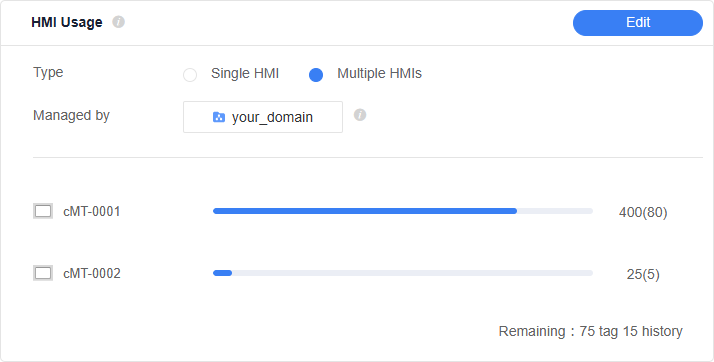Click the domain folder icon in Managed by
The height and width of the screenshot is (362, 714).
pyautogui.click(x=219, y=117)
